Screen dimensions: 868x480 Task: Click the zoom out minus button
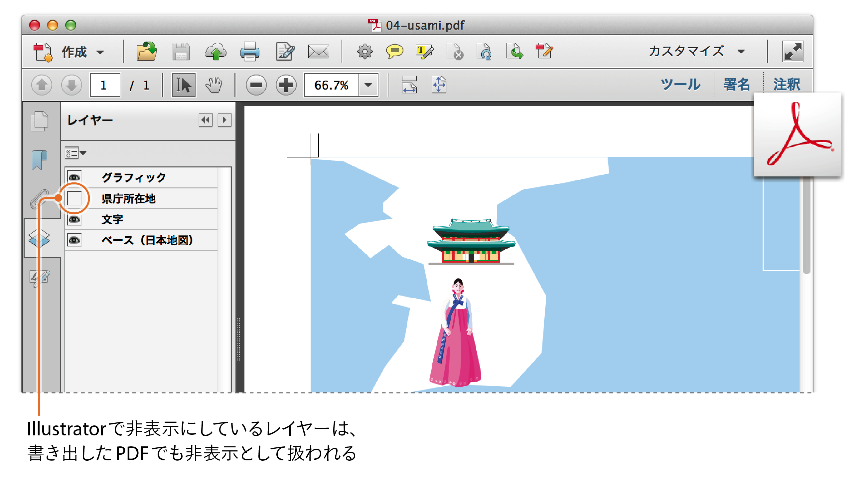(x=256, y=85)
